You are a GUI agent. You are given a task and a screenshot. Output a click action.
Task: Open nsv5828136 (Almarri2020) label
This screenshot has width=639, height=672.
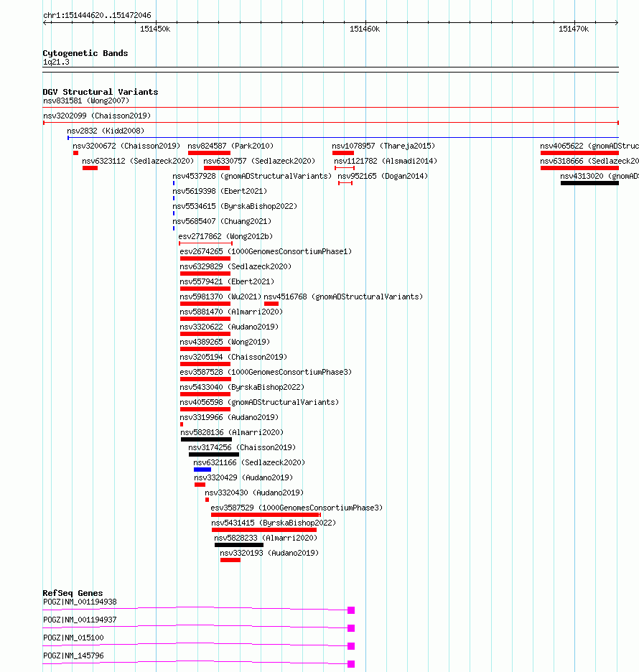[233, 432]
